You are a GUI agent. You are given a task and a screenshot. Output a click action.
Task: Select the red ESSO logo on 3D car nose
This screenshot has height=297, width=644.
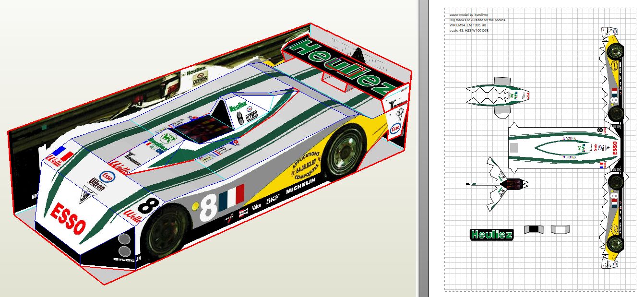coord(68,219)
